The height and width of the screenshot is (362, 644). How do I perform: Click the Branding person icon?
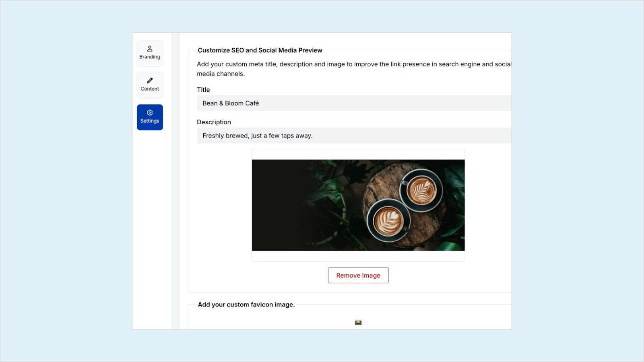150,49
